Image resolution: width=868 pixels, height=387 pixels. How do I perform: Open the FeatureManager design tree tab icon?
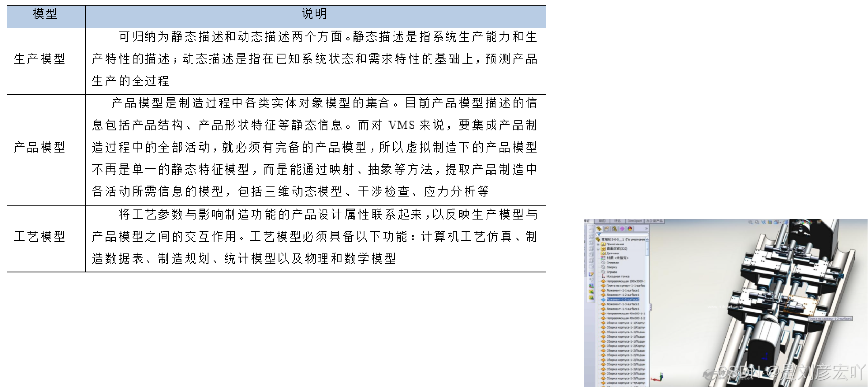point(599,228)
